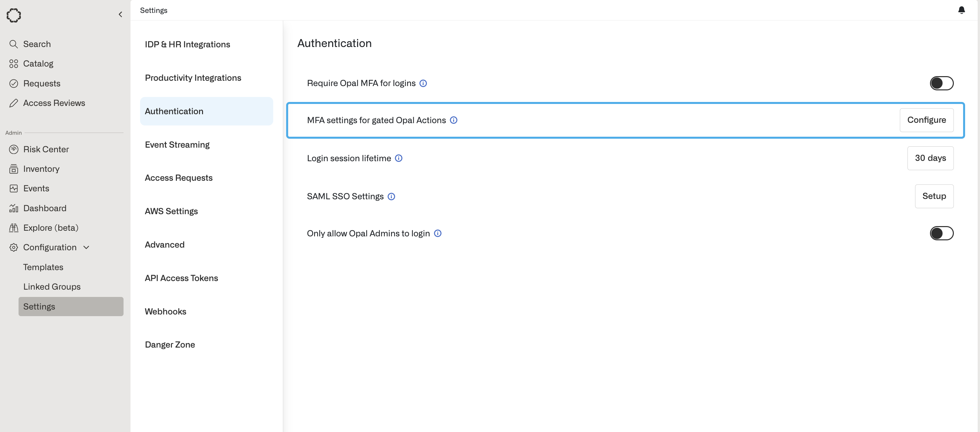This screenshot has width=980, height=432.
Task: Click the Search magnifier icon
Action: coord(14,44)
